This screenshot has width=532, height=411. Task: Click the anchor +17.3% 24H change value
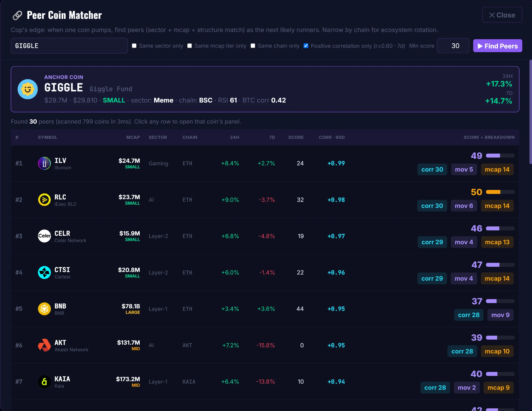click(x=499, y=84)
